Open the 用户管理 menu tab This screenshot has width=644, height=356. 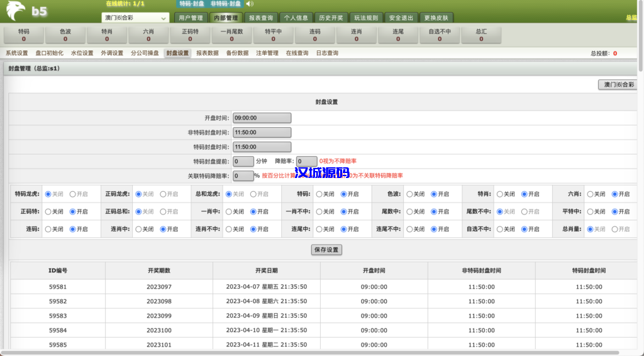(x=191, y=18)
